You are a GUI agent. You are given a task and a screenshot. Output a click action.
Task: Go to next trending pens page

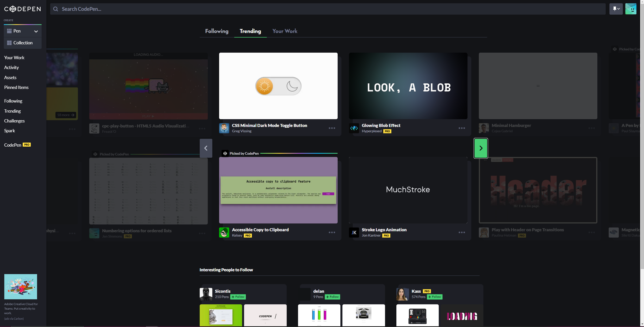(481, 148)
